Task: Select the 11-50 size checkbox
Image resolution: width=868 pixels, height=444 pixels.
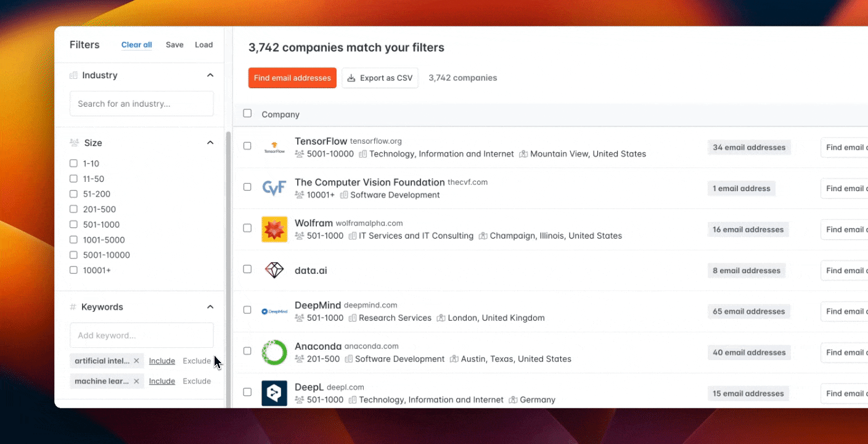Action: (73, 179)
